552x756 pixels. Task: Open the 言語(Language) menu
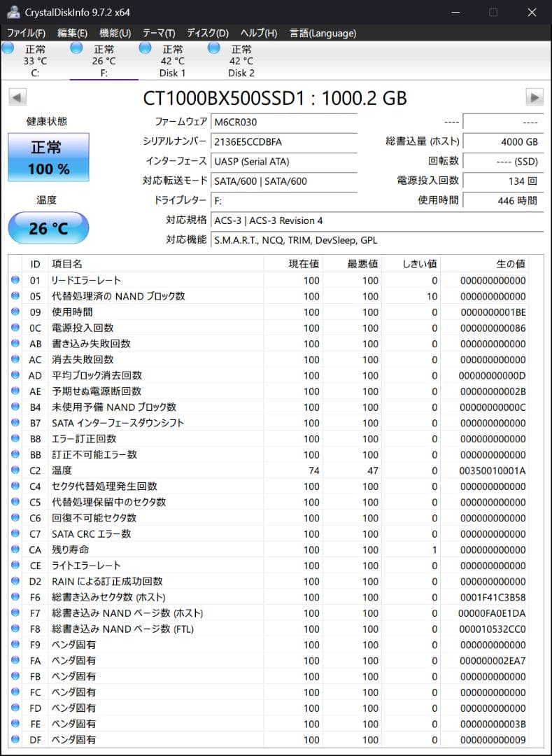323,34
